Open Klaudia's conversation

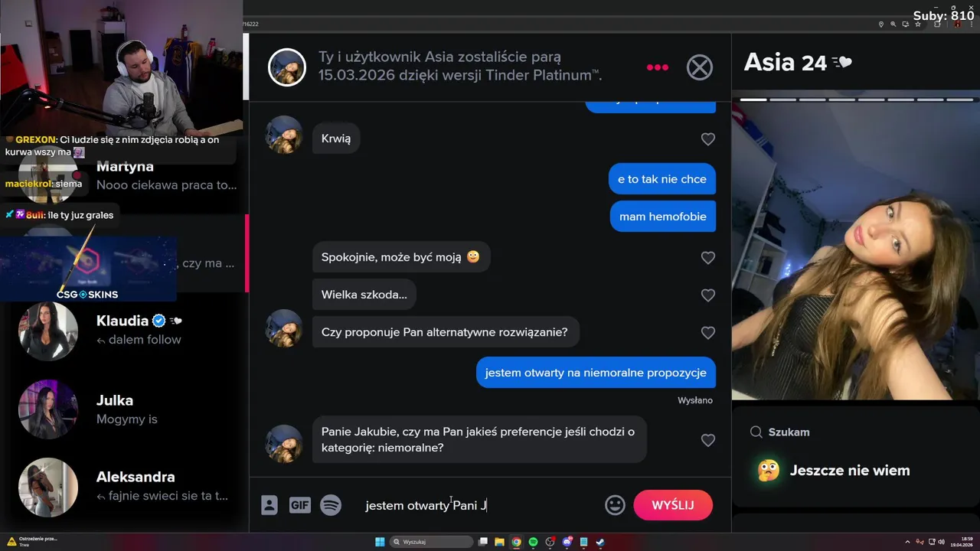[126, 331]
